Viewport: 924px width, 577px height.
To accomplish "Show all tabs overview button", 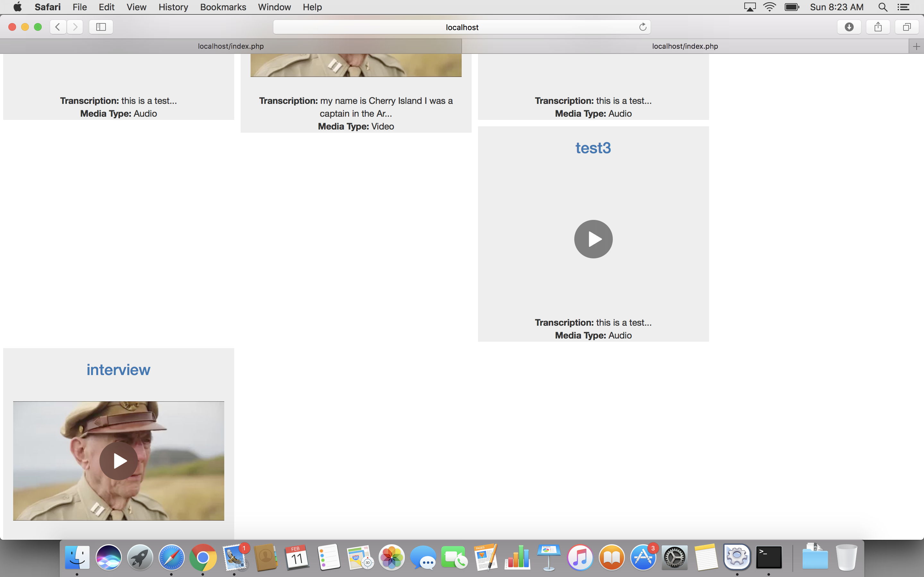I will [907, 27].
